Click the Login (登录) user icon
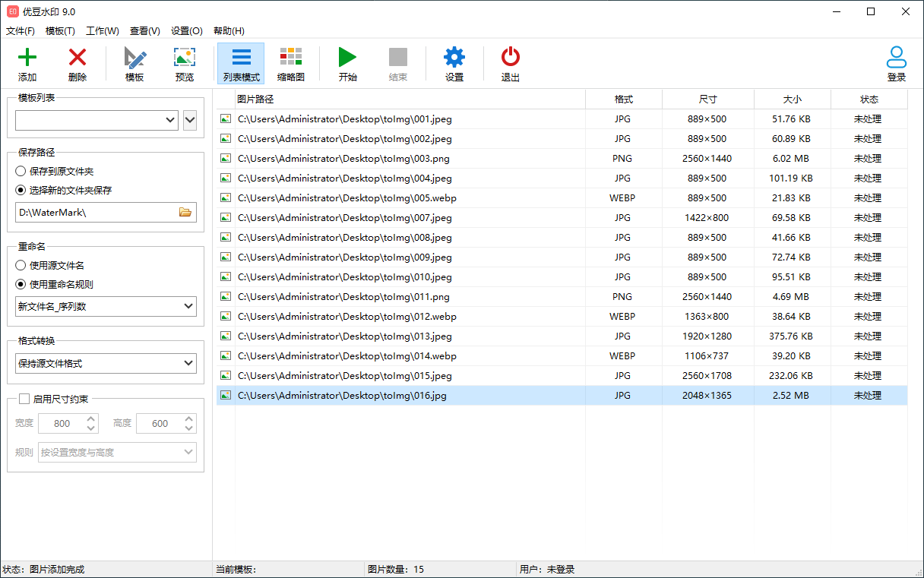 click(897, 57)
